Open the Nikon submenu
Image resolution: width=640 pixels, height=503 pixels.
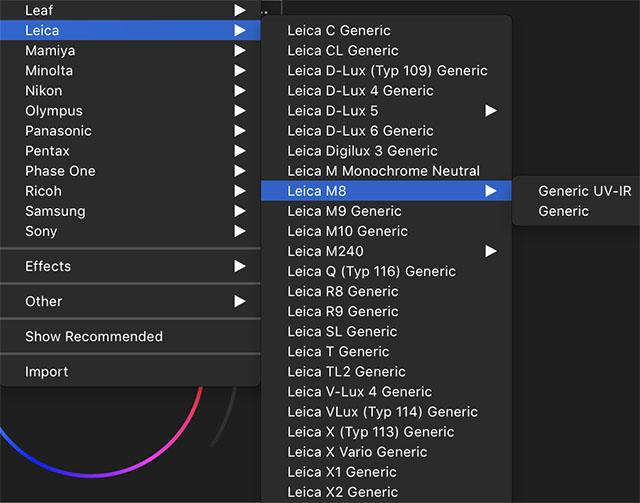click(x=130, y=90)
